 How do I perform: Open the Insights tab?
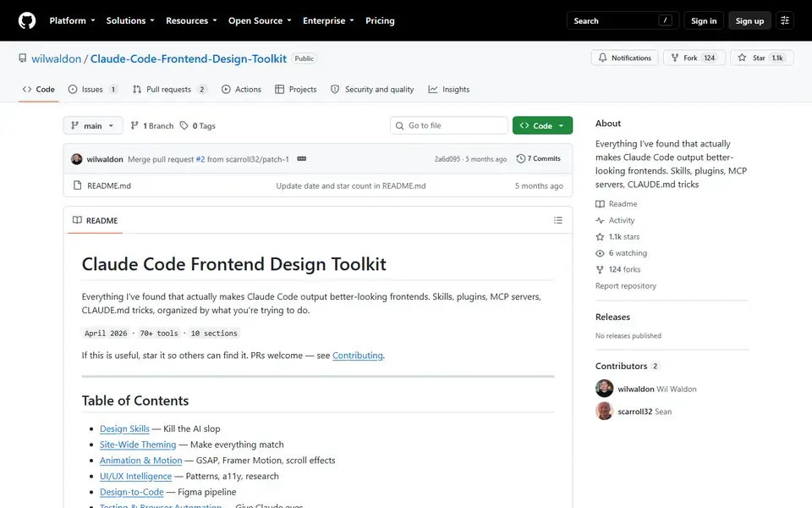click(x=449, y=89)
